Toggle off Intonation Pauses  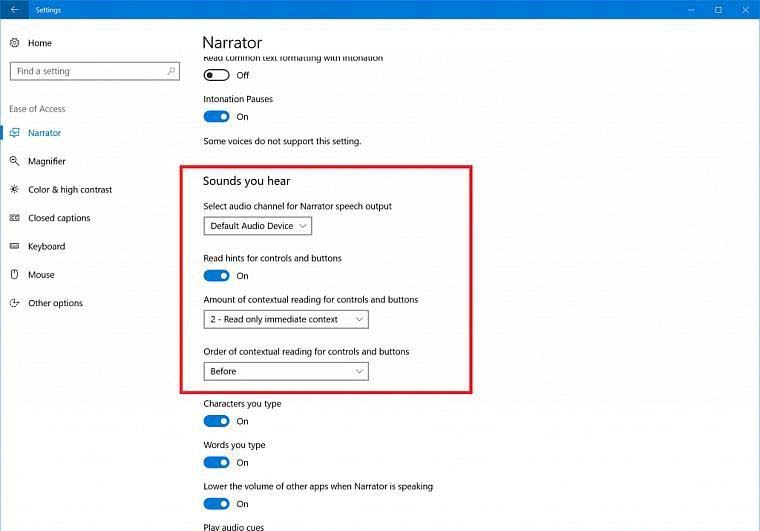216,117
